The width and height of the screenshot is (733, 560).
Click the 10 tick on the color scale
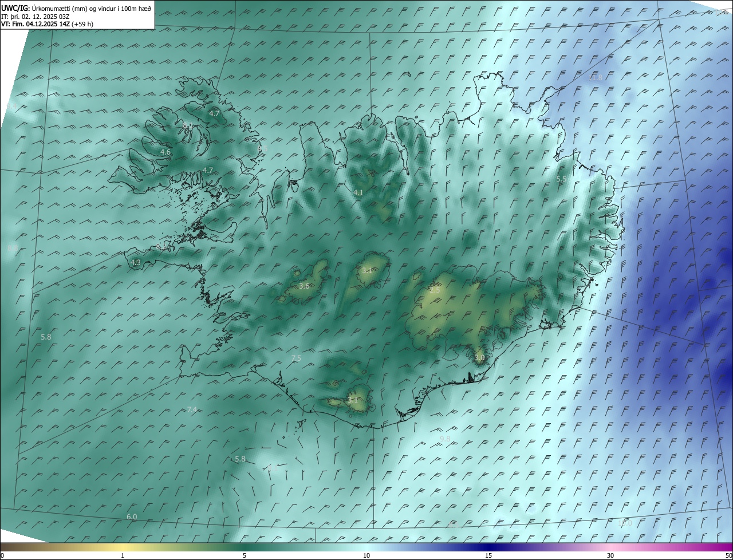[x=366, y=555]
